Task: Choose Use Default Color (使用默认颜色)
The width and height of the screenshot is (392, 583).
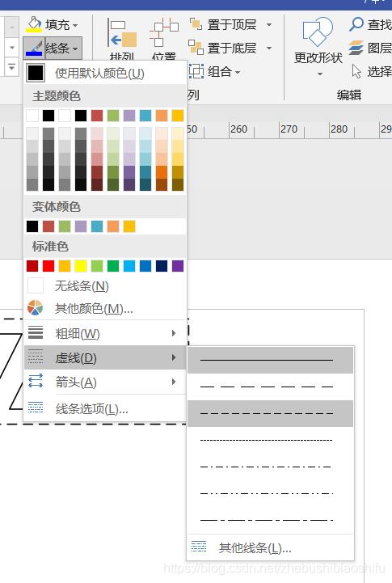Action: 106,73
